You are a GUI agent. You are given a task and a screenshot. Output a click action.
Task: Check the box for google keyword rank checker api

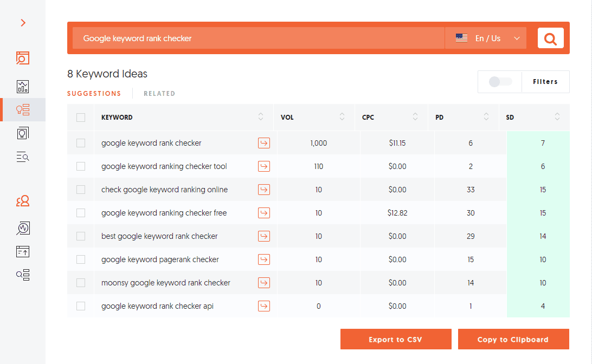(x=81, y=306)
